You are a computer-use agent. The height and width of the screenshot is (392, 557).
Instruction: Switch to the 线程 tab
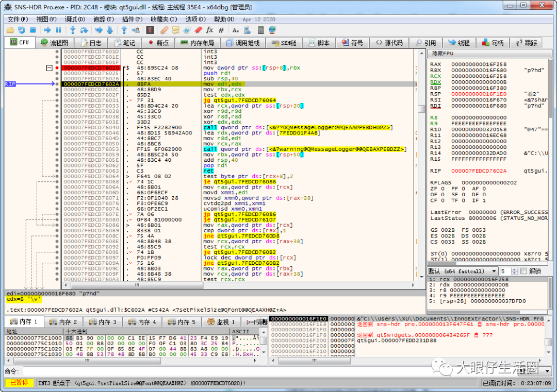pyautogui.click(x=460, y=43)
